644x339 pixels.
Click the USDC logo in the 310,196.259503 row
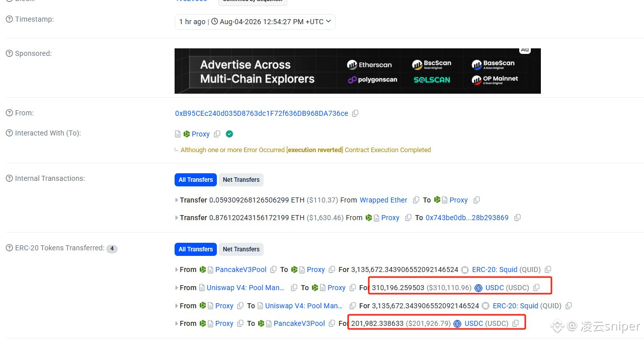(x=478, y=288)
